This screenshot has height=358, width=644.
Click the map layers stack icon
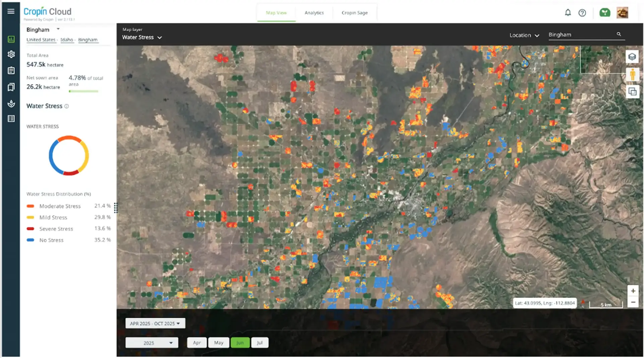point(632,57)
